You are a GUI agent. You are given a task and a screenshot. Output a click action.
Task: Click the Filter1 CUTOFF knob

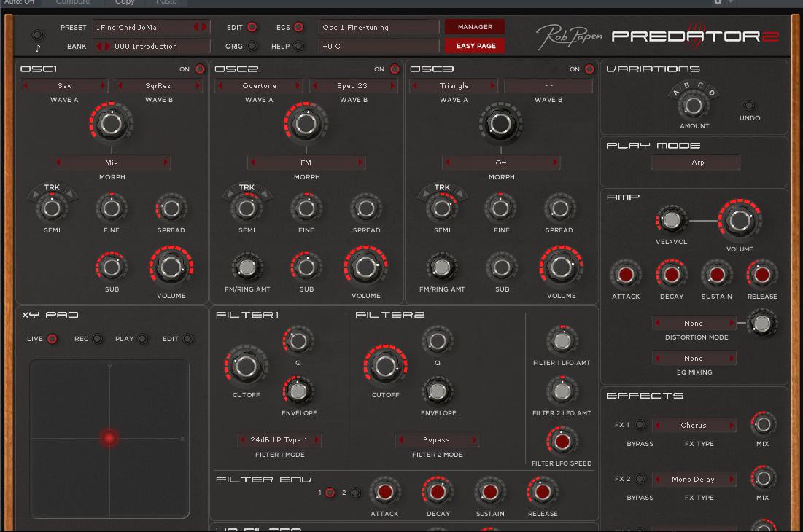tap(246, 367)
